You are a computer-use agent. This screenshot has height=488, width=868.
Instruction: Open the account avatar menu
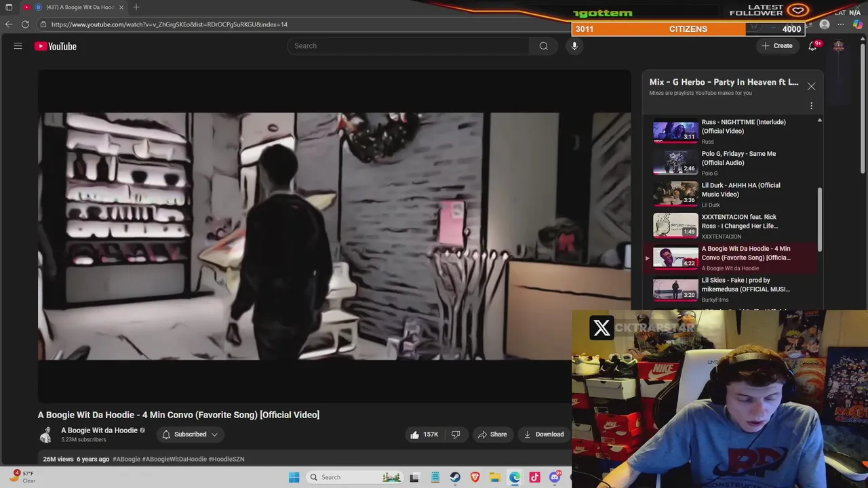pyautogui.click(x=839, y=46)
